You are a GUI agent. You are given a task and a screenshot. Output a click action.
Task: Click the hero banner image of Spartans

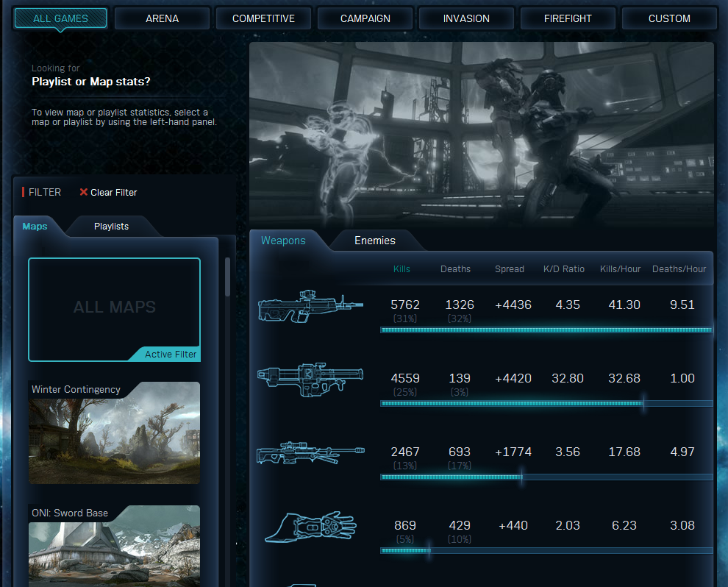(x=482, y=135)
